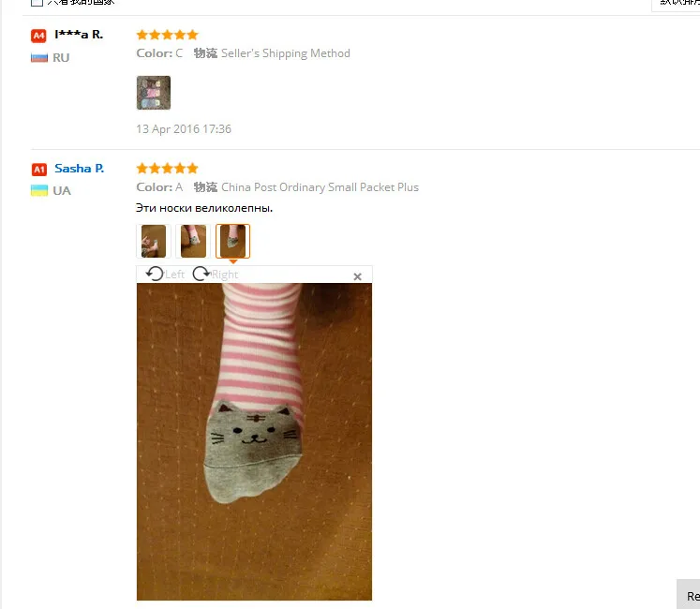Image resolution: width=700 pixels, height=609 pixels.
Task: Open Sasha P. profile link
Action: (x=79, y=169)
